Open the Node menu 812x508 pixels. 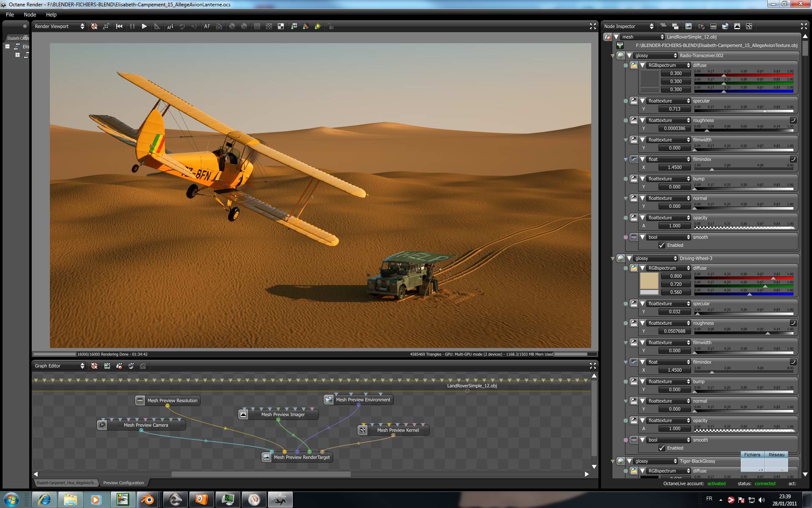click(30, 14)
